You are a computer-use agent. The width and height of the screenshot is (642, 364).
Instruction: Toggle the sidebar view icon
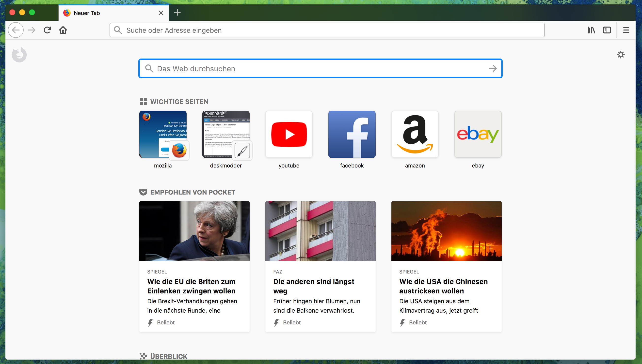click(607, 30)
